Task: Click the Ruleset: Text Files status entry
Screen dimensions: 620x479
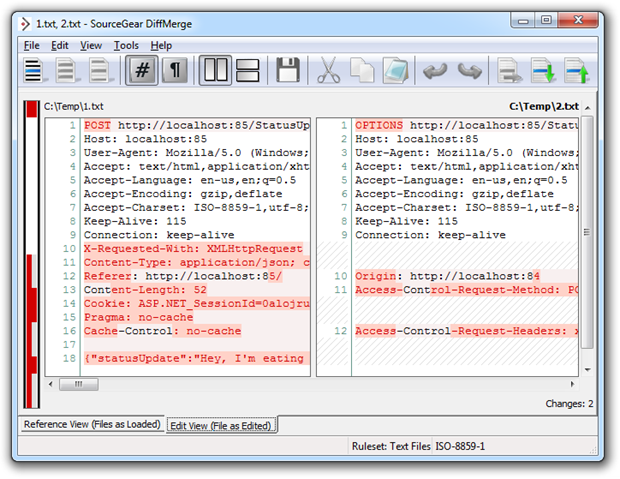Action: coord(391,447)
